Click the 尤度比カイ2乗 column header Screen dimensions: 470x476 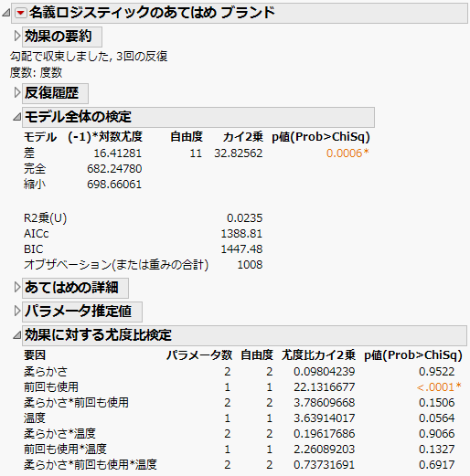[318, 355]
